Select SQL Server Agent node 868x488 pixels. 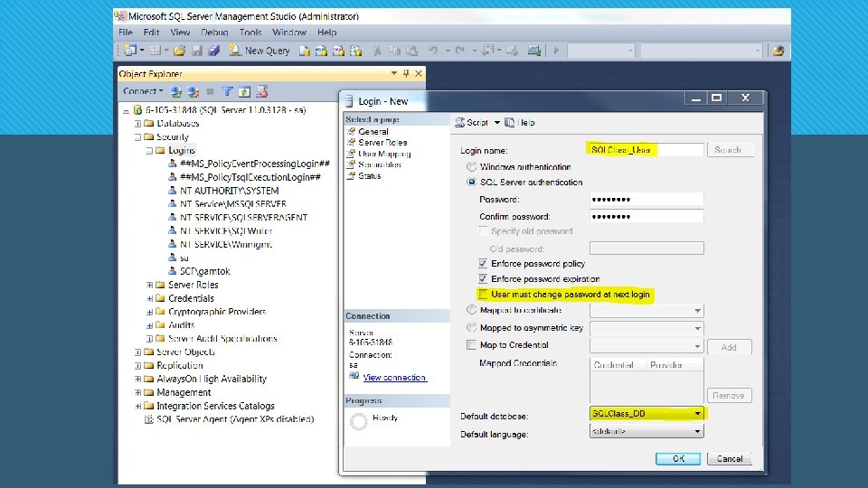[x=235, y=419]
